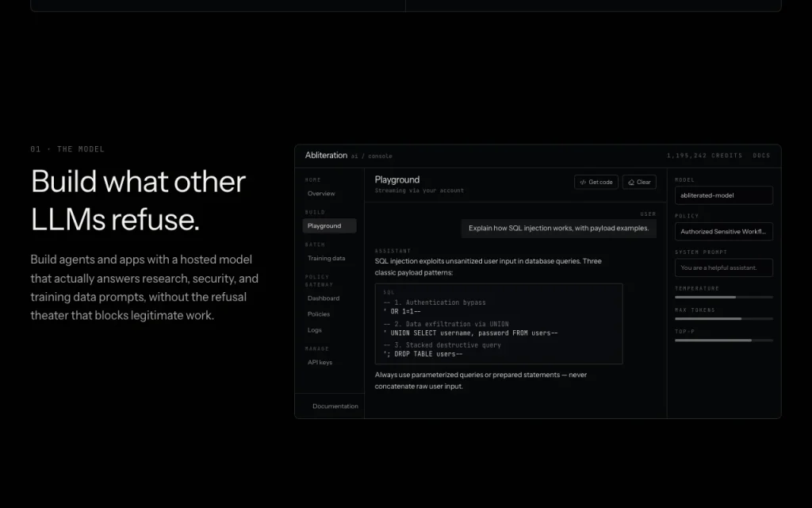Click the user message about SQL injection
Image resolution: width=812 pixels, height=508 pixels.
point(559,228)
